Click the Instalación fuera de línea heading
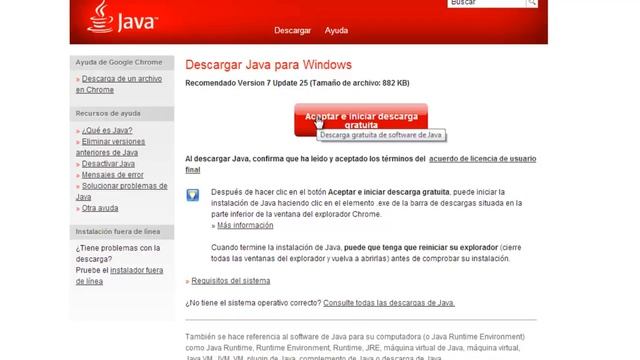The width and height of the screenshot is (640, 360). pyautogui.click(x=118, y=232)
